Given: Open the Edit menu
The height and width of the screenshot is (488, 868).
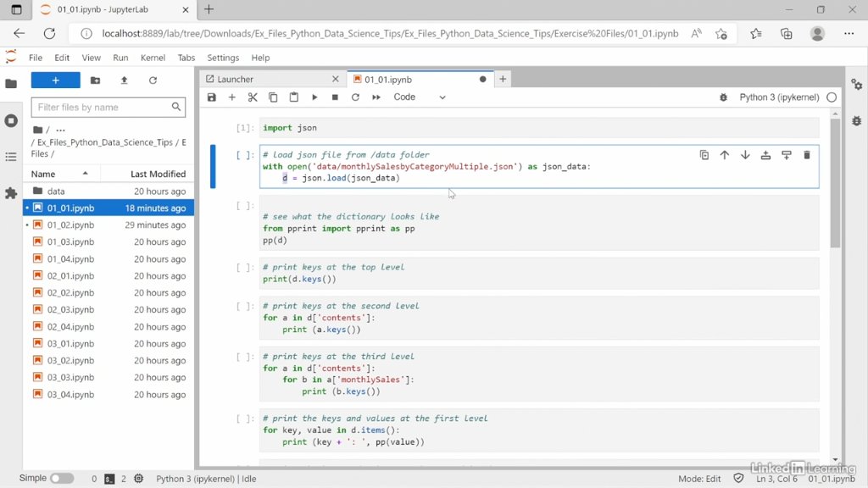Looking at the screenshot, I should pos(62,58).
